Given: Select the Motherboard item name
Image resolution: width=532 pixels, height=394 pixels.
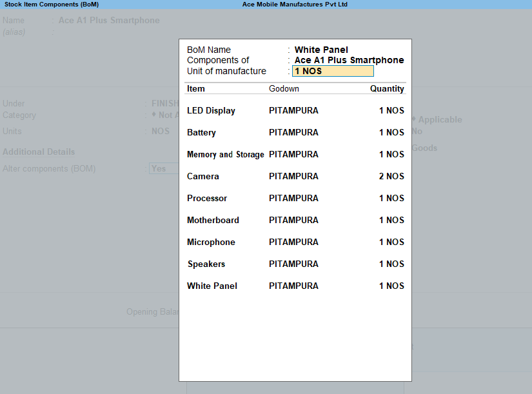Looking at the screenshot, I should pyautogui.click(x=213, y=221).
